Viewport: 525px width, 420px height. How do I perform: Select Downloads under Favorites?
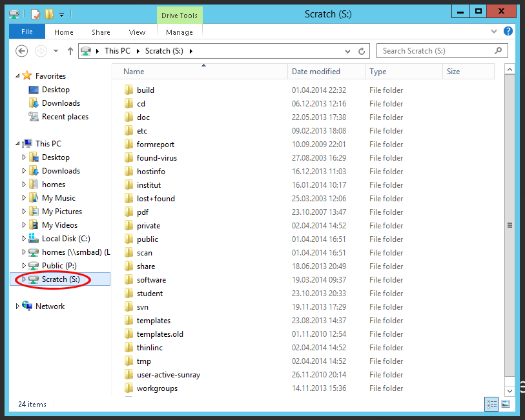click(x=61, y=103)
